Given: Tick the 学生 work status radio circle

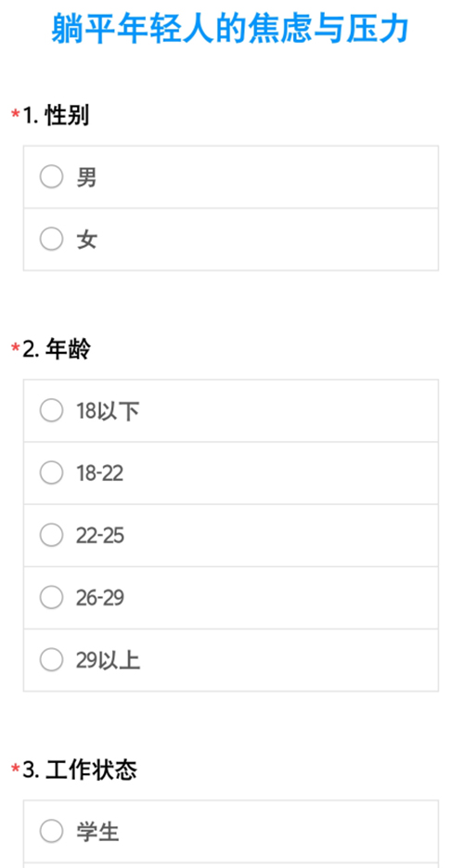Looking at the screenshot, I should coord(51,832).
